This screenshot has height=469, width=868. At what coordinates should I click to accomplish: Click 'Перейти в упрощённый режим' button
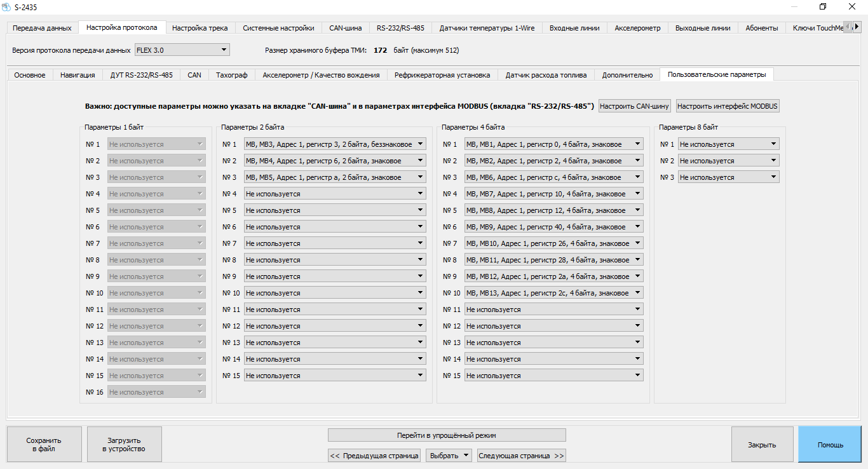point(446,435)
